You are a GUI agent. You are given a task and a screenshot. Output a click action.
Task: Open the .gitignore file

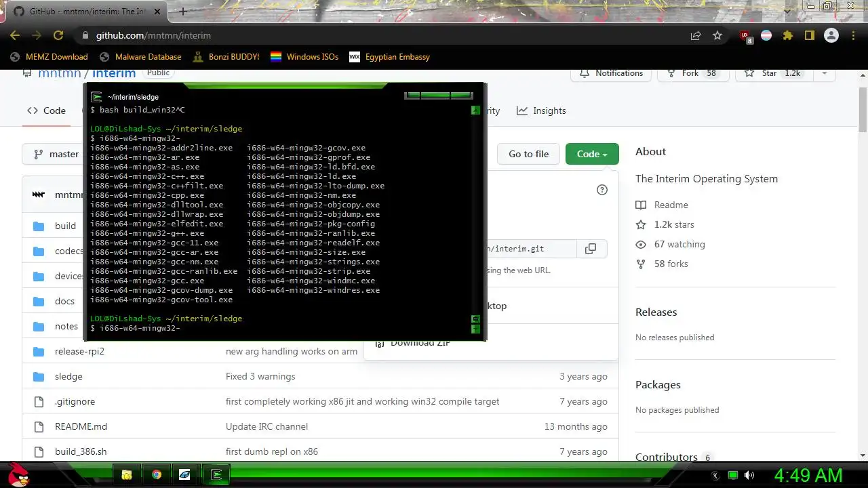tap(75, 401)
